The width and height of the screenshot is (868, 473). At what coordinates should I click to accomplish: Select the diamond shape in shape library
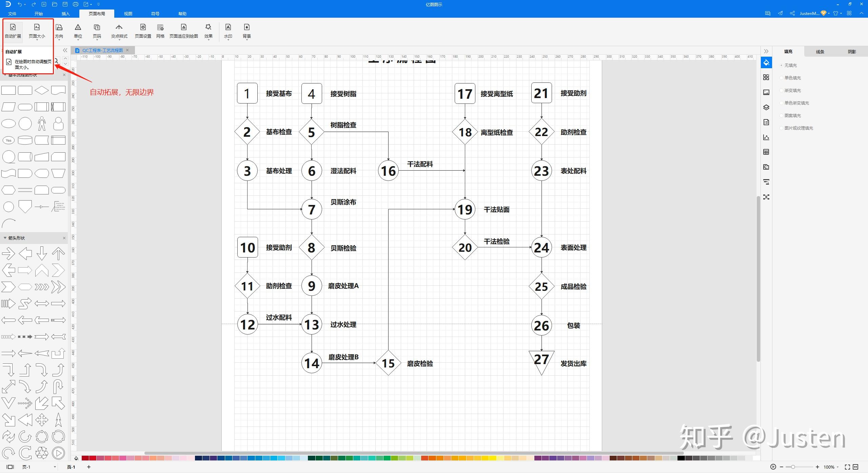pos(41,90)
